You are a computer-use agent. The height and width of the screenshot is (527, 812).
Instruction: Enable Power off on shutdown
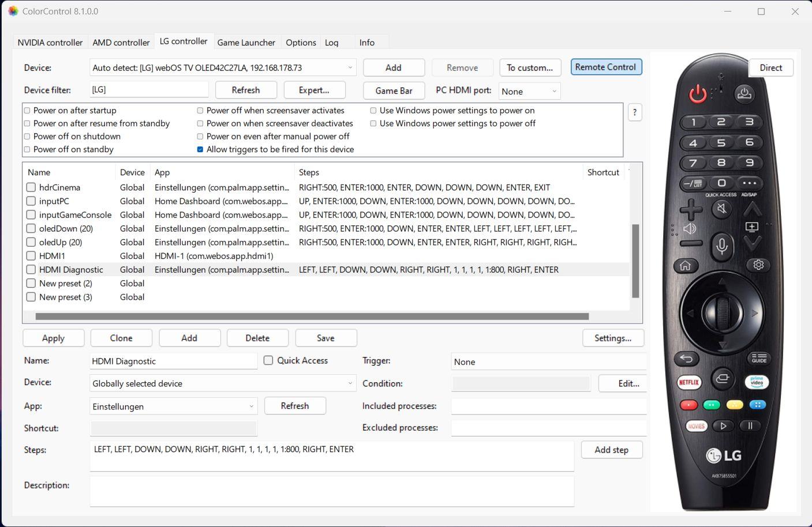(27, 137)
